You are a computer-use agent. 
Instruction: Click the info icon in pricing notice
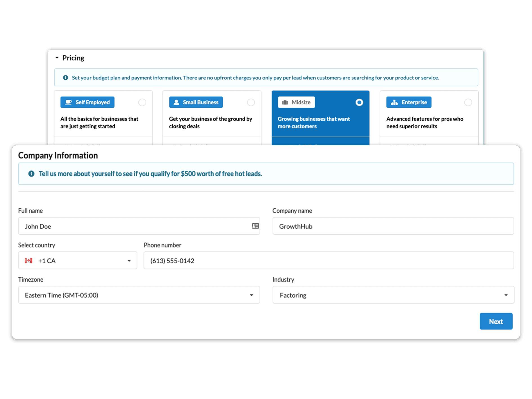pyautogui.click(x=66, y=77)
